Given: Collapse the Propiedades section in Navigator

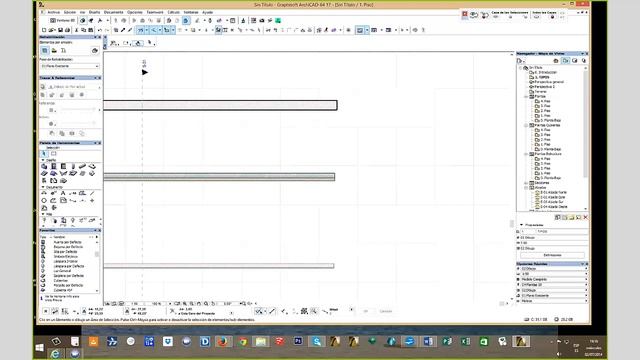Looking at the screenshot, I should pyautogui.click(x=521, y=225).
